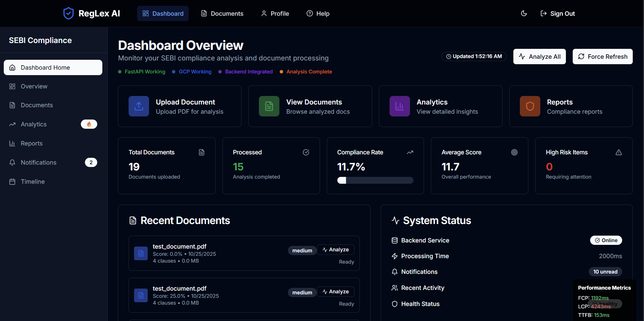Open the Help tab in top navigation

pyautogui.click(x=318, y=14)
